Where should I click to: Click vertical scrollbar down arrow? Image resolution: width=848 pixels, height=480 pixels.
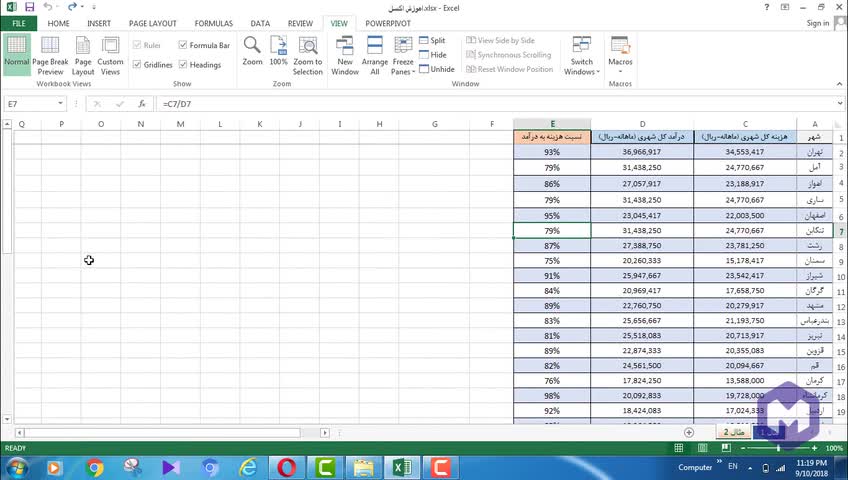pyautogui.click(x=7, y=419)
